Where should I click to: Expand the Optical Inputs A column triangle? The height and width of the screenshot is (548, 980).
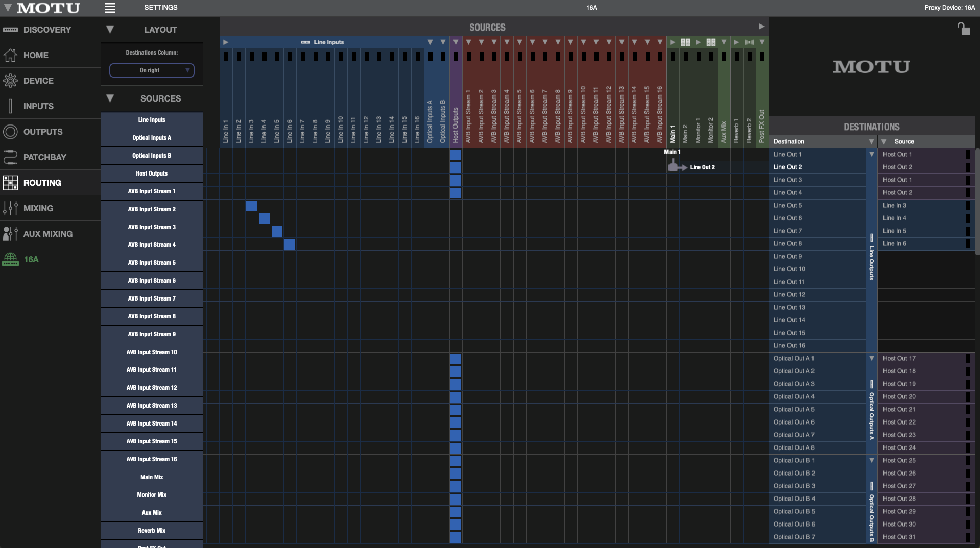[x=430, y=42]
